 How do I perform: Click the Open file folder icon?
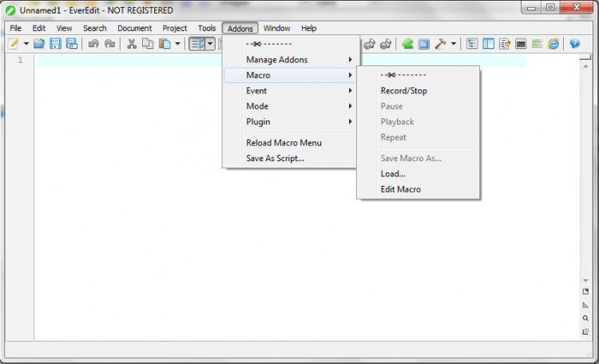(39, 44)
